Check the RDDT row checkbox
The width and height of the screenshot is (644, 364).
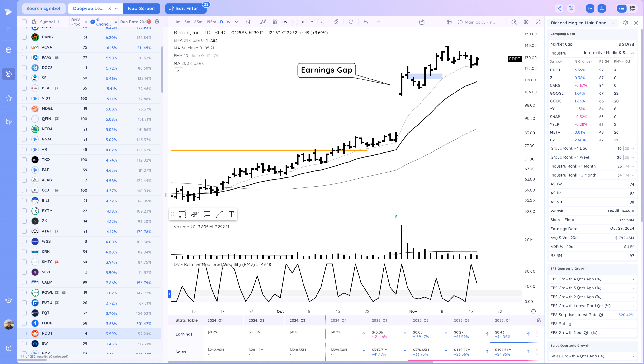click(24, 333)
